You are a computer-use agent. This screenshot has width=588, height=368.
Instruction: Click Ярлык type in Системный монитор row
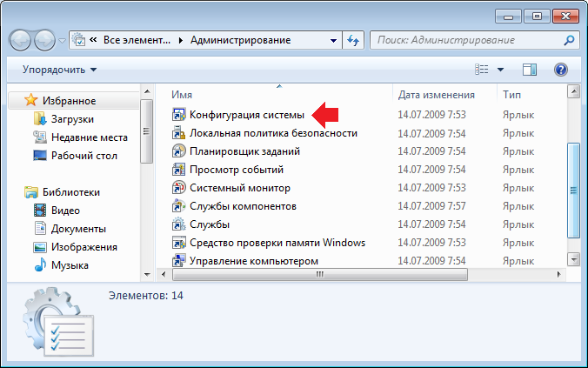tap(518, 188)
